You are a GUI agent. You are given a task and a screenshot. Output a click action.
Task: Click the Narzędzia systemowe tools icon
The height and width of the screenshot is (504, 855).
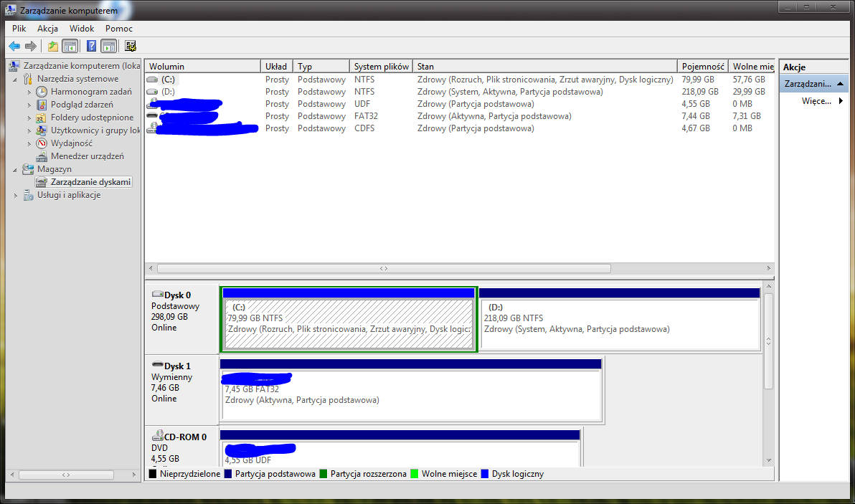(28, 79)
